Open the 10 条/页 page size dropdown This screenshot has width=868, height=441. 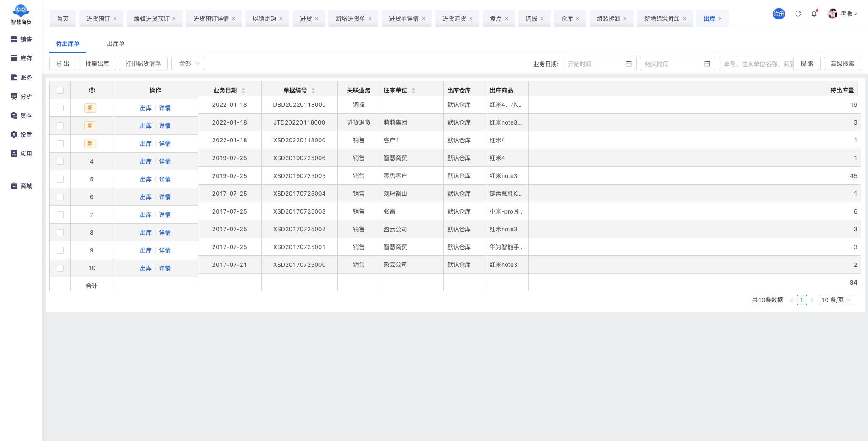(836, 300)
